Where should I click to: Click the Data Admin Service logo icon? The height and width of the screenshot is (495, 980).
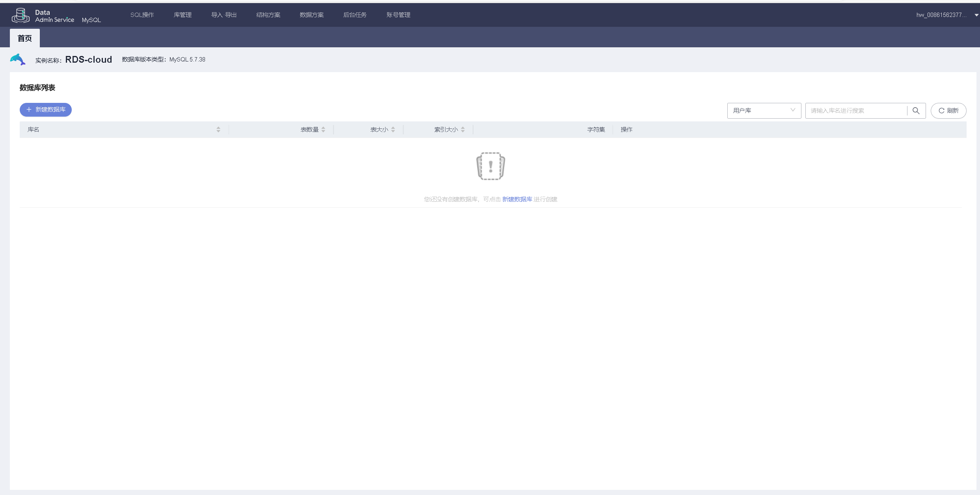point(20,15)
